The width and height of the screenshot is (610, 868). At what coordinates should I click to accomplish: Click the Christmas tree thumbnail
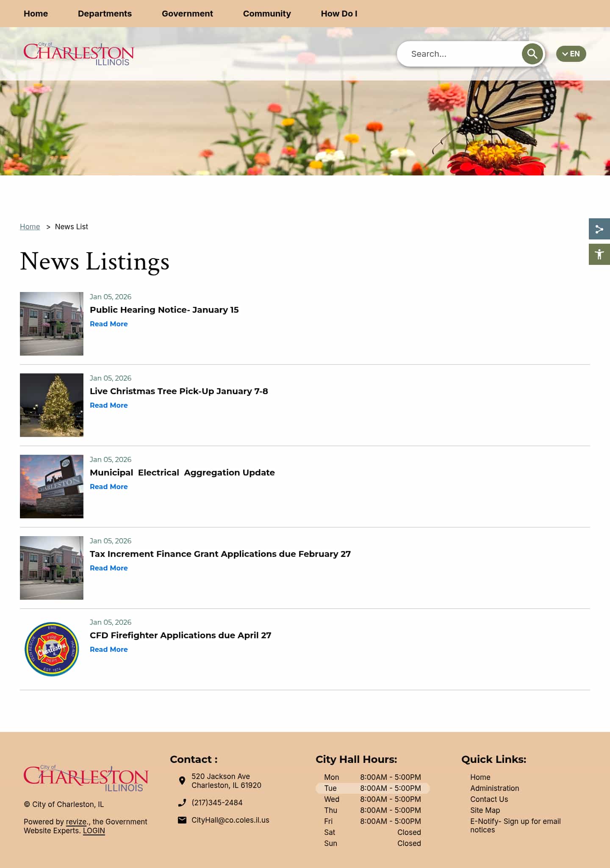click(x=52, y=405)
